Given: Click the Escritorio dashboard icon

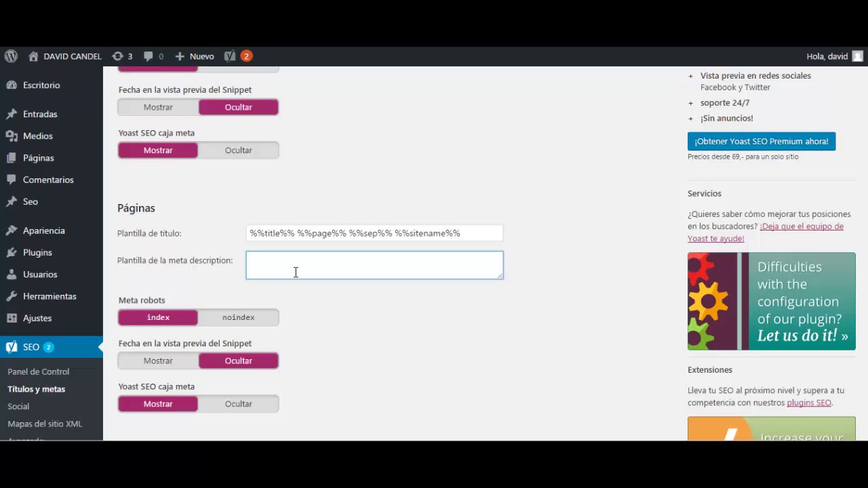Looking at the screenshot, I should click(x=12, y=85).
